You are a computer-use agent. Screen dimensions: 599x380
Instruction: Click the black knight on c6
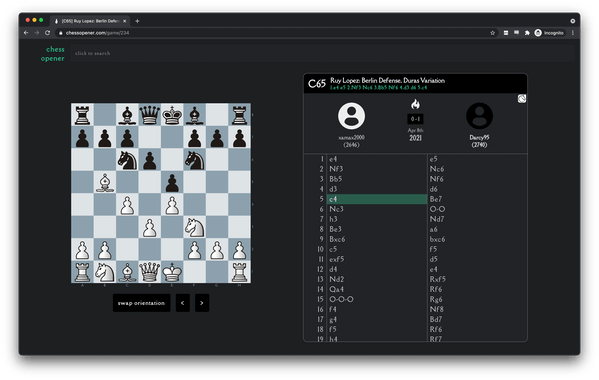click(x=127, y=160)
